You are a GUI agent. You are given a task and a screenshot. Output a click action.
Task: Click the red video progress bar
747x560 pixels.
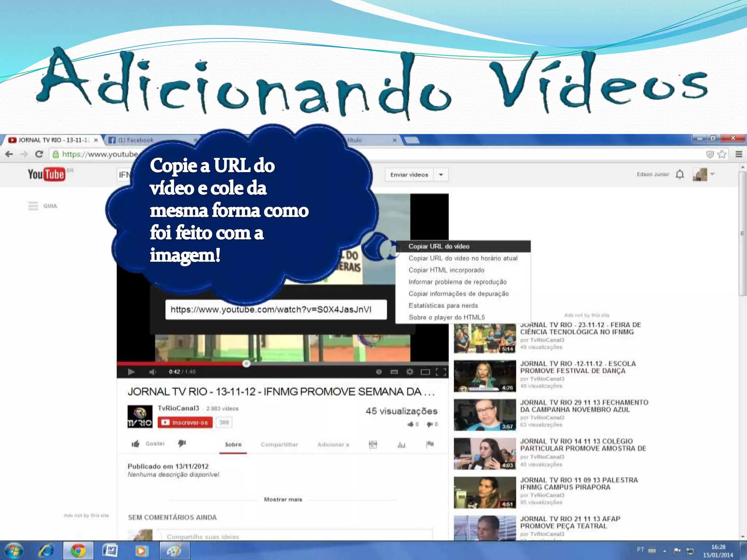click(x=182, y=363)
